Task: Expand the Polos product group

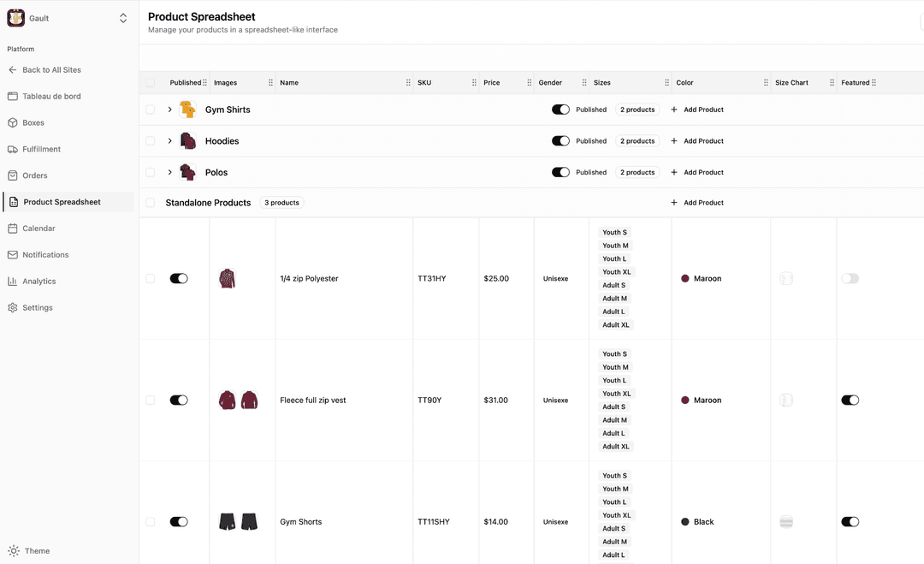Action: (x=170, y=172)
